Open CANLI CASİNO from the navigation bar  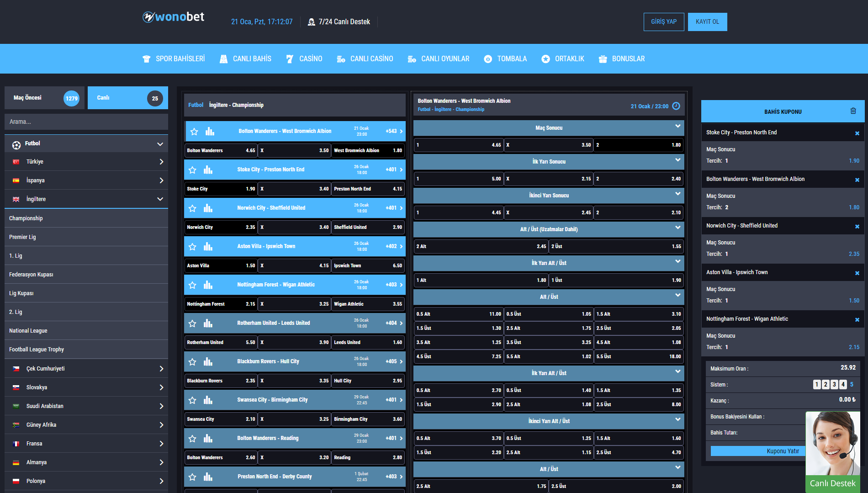coord(365,59)
